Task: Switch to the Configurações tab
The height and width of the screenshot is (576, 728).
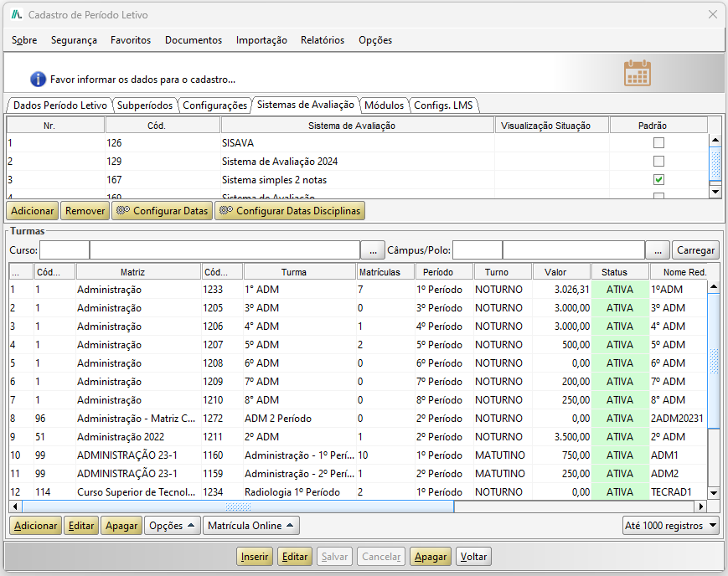Action: tap(214, 105)
